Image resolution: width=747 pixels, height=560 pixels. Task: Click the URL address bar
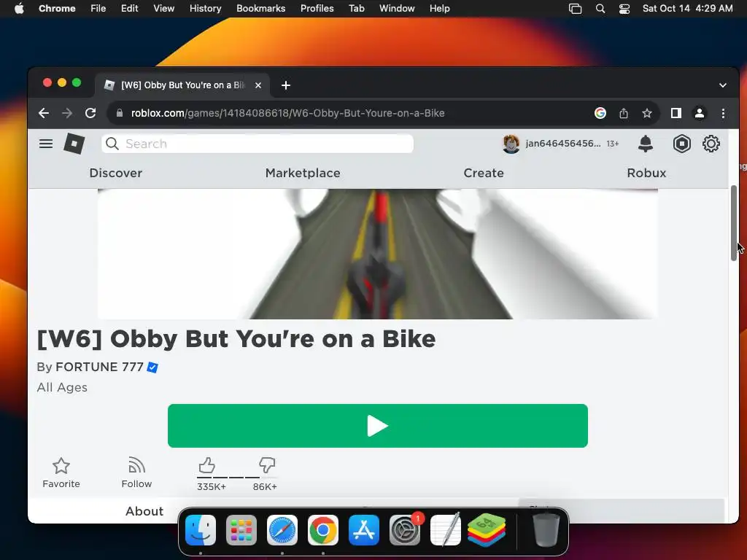pos(352,113)
